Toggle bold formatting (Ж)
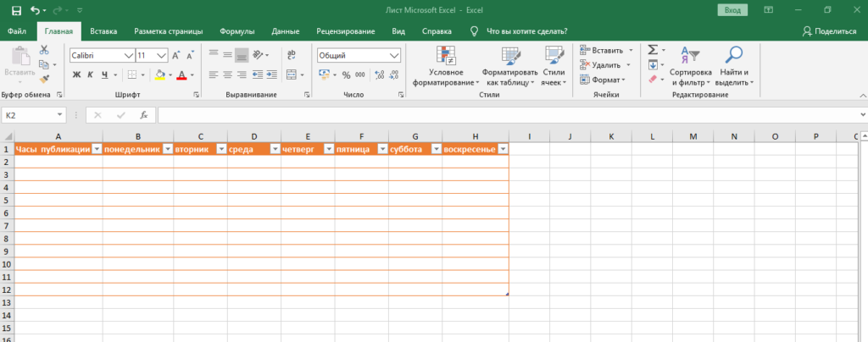This screenshot has height=342, width=868. pos(76,75)
